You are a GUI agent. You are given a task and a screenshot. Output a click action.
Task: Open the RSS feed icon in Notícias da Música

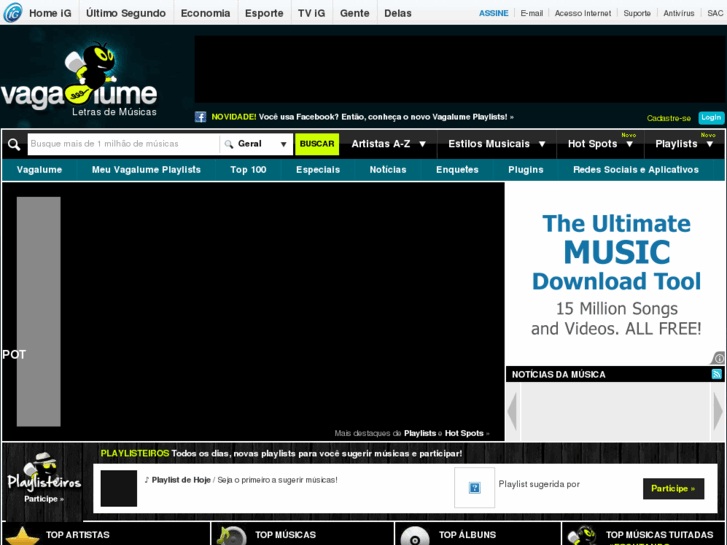click(717, 374)
